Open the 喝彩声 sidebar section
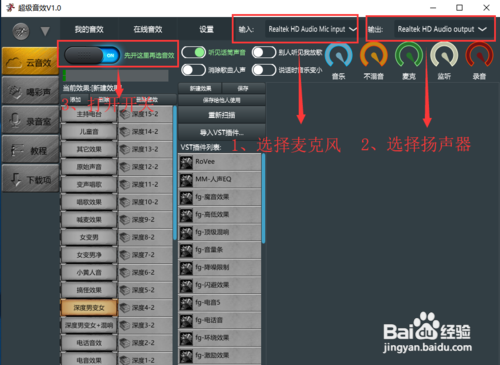The height and width of the screenshot is (365, 500). [x=30, y=91]
